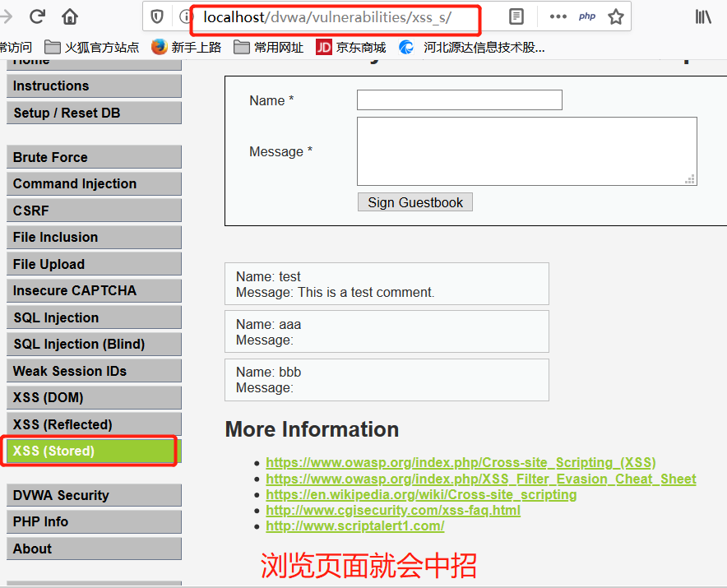Viewport: 727px width, 588px height.
Task: Open the scriptalert1.com link
Action: click(354, 526)
